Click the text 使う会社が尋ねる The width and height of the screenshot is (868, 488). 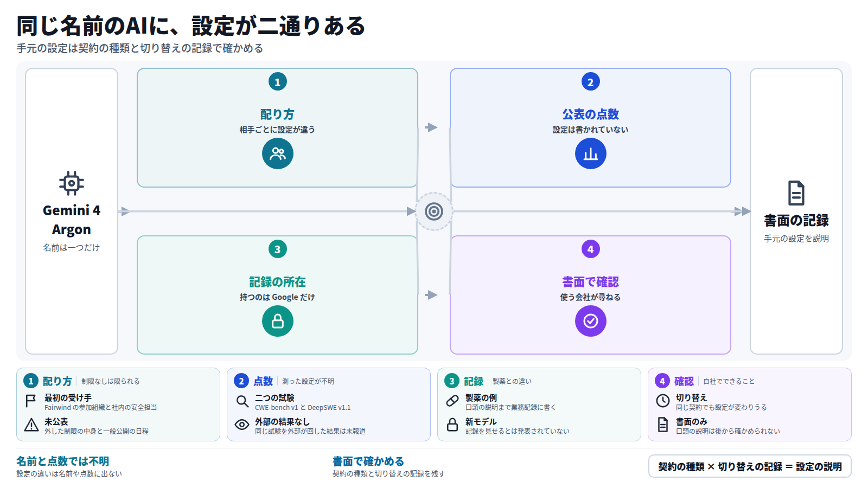pyautogui.click(x=591, y=297)
